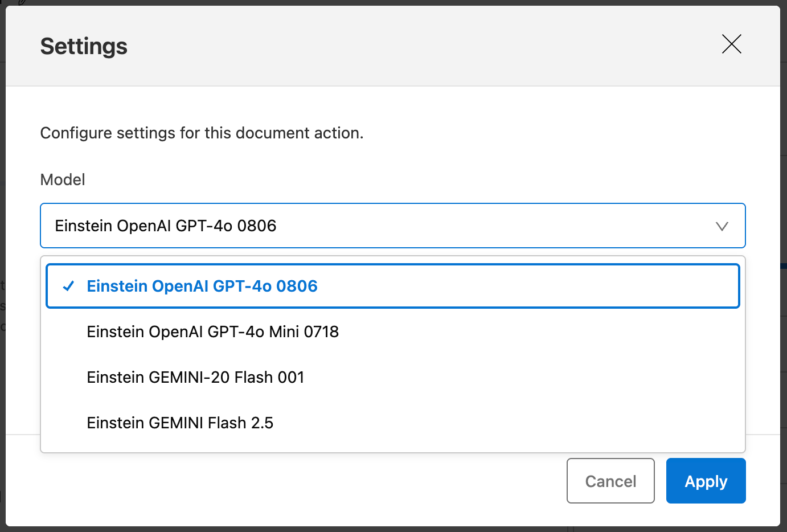Click the dropdown chevron arrow icon
Screen dimensions: 787x532
[x=722, y=226]
